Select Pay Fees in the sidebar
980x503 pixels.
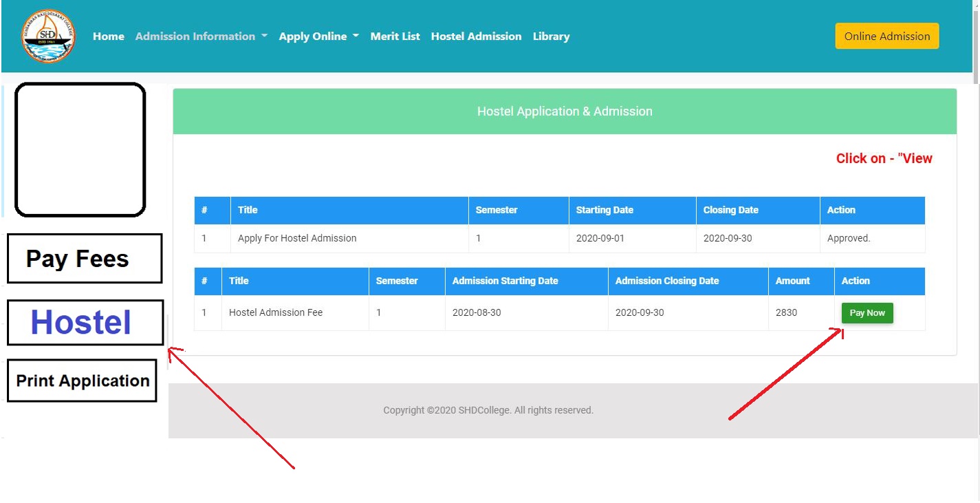coord(84,259)
